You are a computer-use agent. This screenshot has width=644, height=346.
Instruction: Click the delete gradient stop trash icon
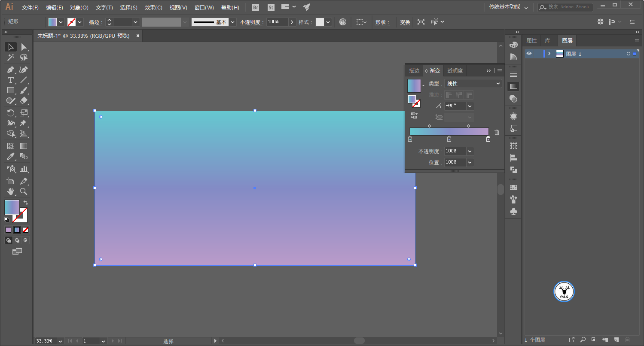(x=497, y=132)
